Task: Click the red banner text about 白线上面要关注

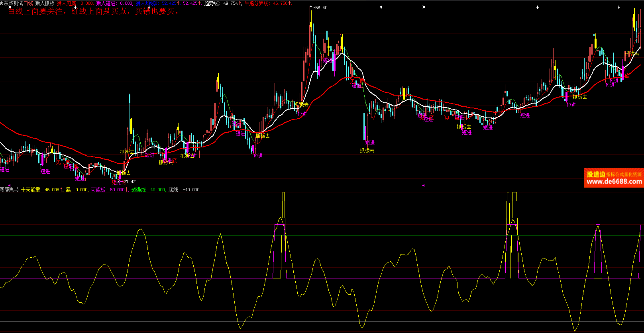Action: coord(94,12)
